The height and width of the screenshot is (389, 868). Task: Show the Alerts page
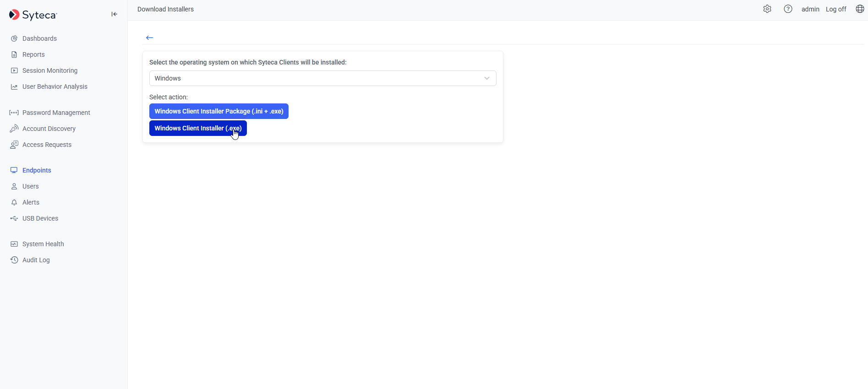tap(31, 202)
